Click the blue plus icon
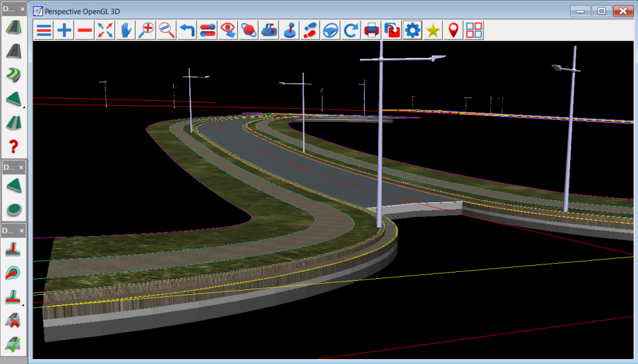This screenshot has width=638, height=364. pos(64,30)
